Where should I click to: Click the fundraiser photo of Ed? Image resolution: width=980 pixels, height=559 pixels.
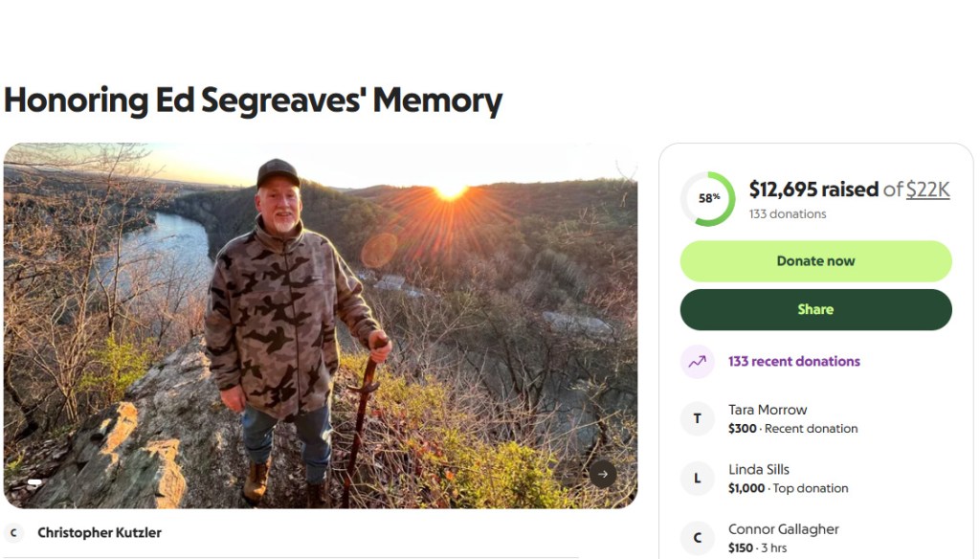pos(320,325)
